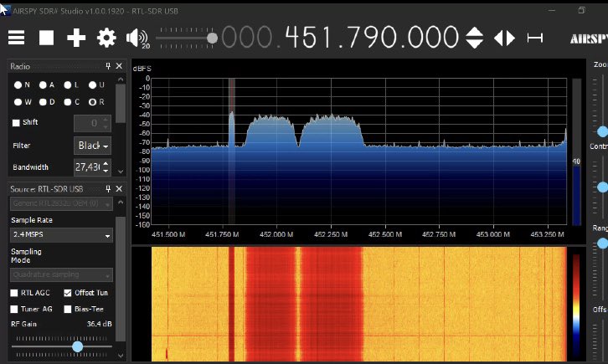Enable the Shift checkbox
The height and width of the screenshot is (364, 608).
tap(16, 123)
